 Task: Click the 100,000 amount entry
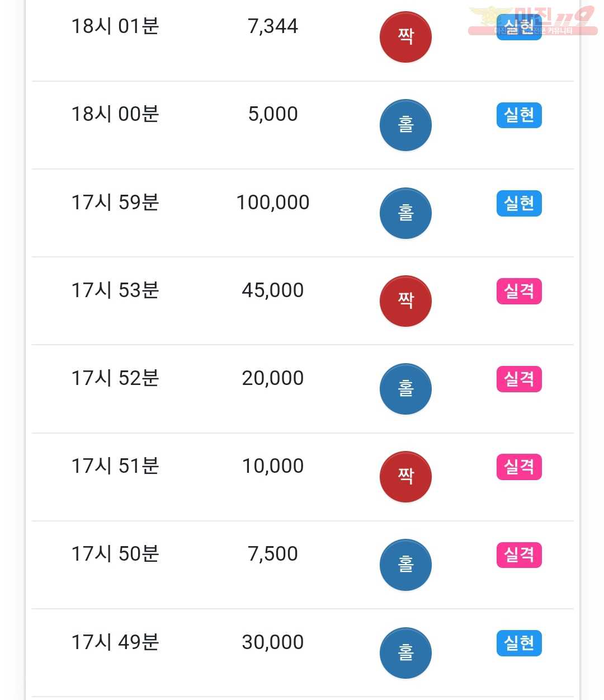coord(273,203)
